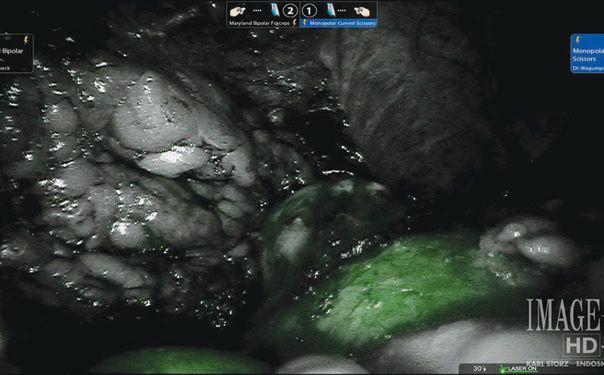Click lightning icon beside Maryland Bipolar Forceps
The image size is (604, 375).
coord(295,23)
